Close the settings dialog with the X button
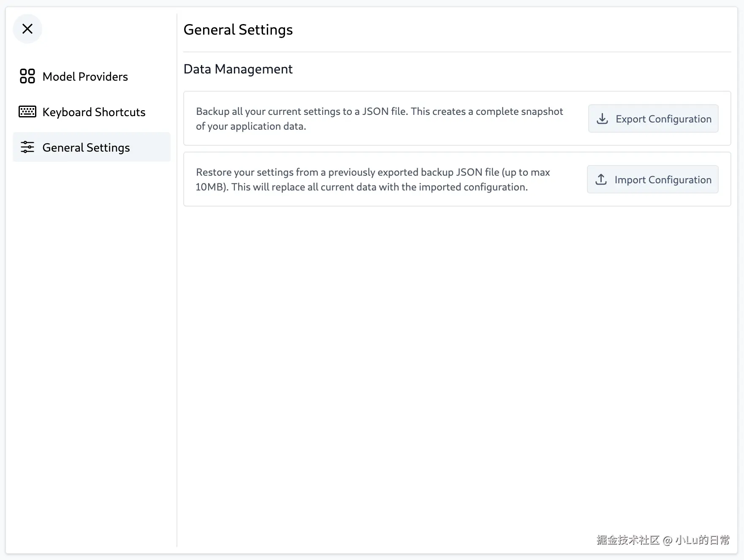744x560 pixels. tap(27, 29)
